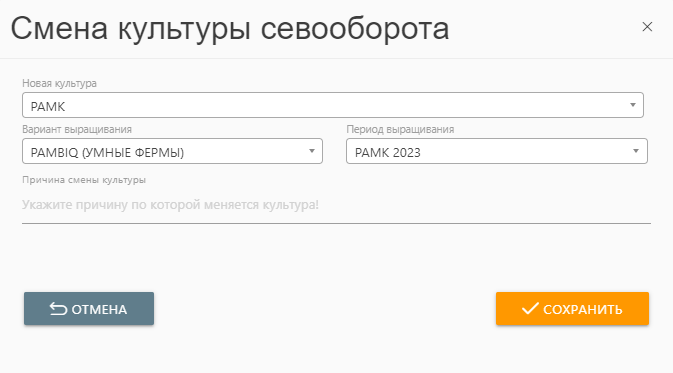Click the undo arrow icon on ОТМЕНА
This screenshot has height=373, width=673.
(x=58, y=309)
